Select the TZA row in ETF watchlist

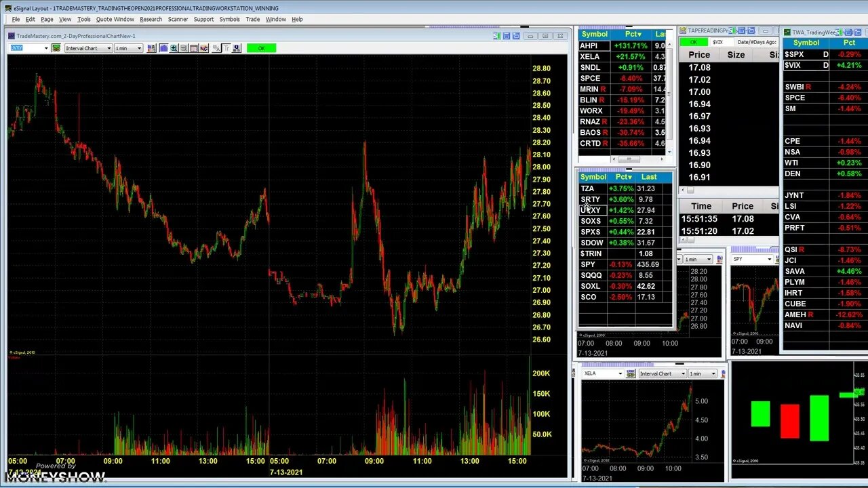(625, 188)
